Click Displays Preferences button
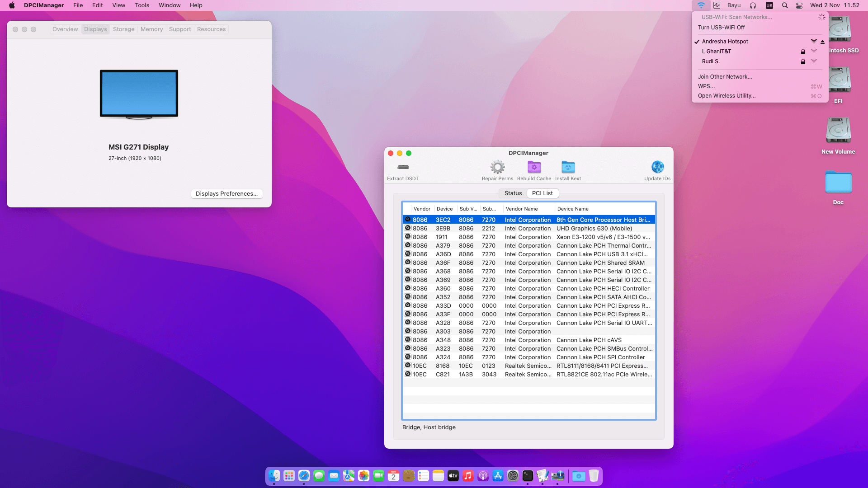Image resolution: width=868 pixels, height=488 pixels. pos(226,194)
